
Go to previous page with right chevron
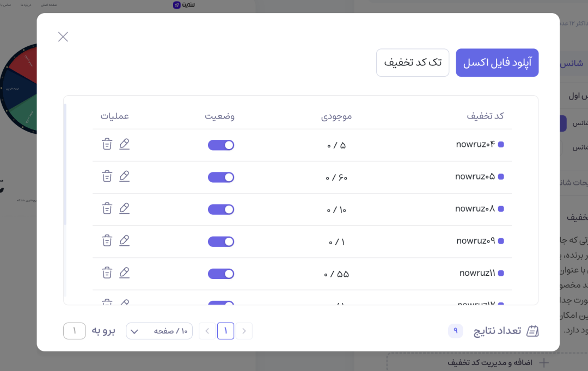coord(244,331)
